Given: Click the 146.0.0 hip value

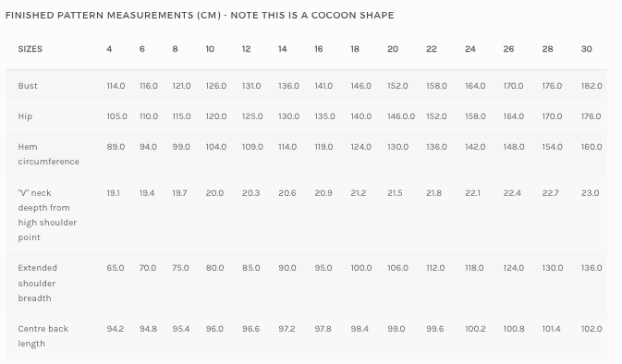Looking at the screenshot, I should pyautogui.click(x=401, y=116).
